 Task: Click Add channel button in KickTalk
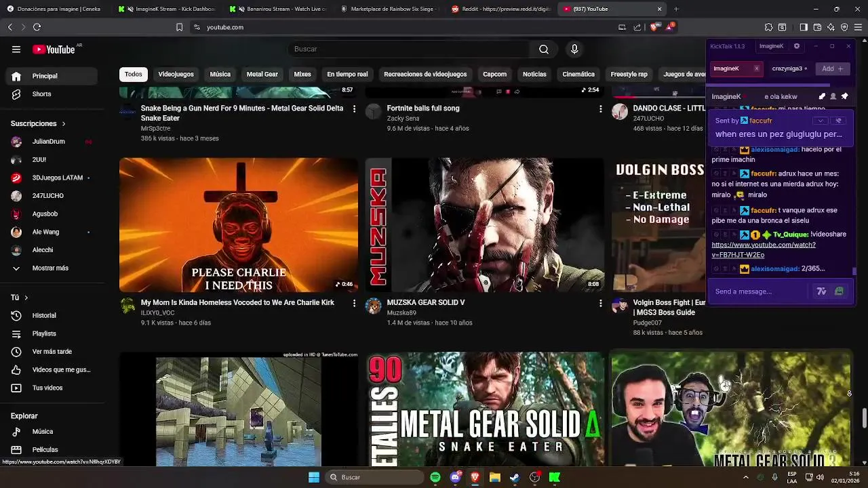point(832,68)
